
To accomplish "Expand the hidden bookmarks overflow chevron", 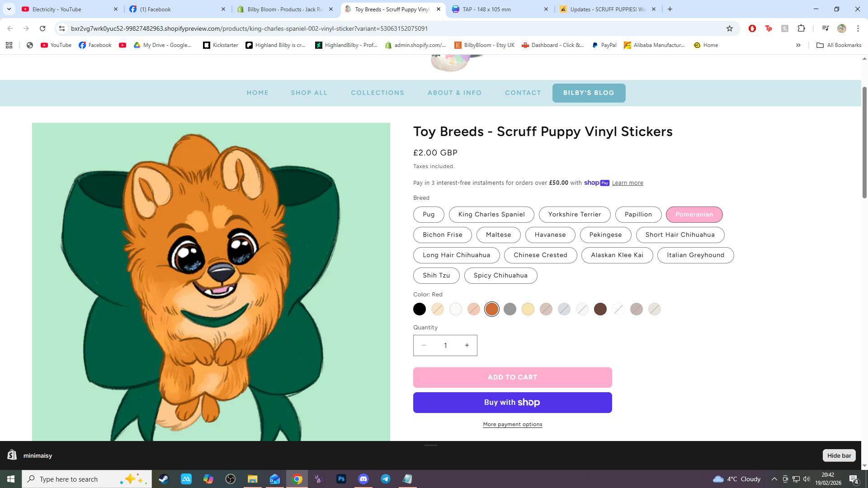I will click(x=798, y=45).
